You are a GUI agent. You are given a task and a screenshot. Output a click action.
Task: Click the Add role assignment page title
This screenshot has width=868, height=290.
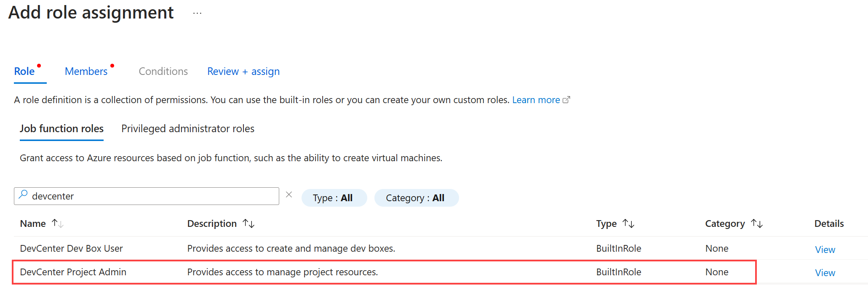click(x=91, y=13)
